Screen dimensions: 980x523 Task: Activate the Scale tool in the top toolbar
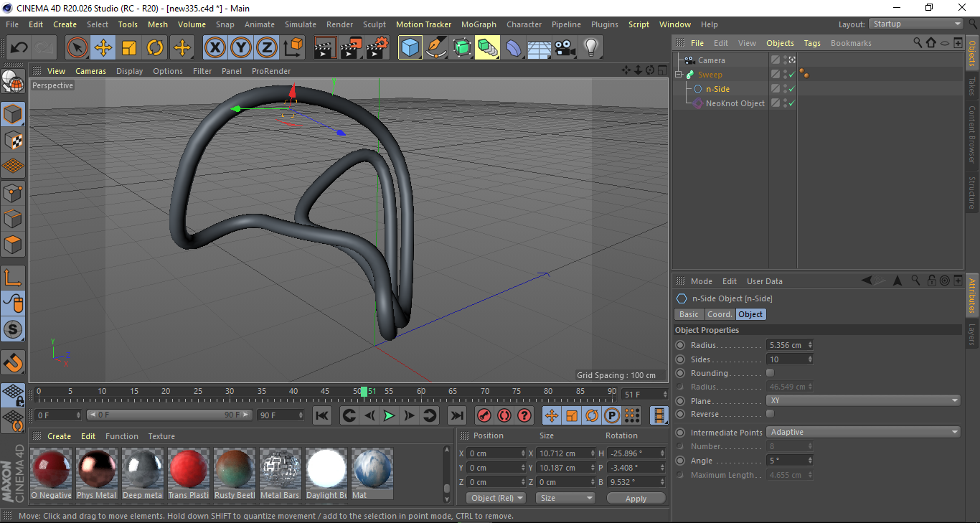(129, 48)
